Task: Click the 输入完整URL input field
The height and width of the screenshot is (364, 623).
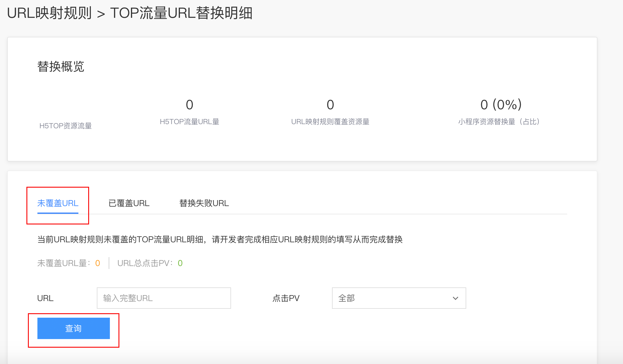Action: coord(164,298)
